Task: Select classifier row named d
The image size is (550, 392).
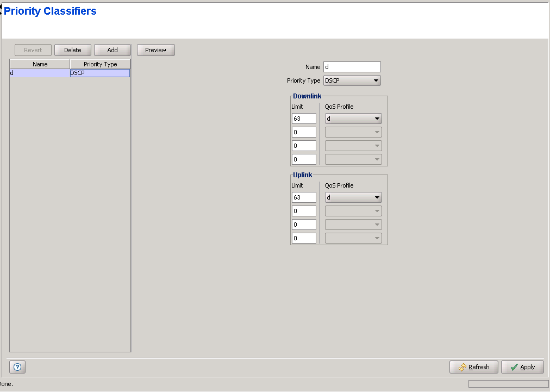Action: pyautogui.click(x=40, y=73)
